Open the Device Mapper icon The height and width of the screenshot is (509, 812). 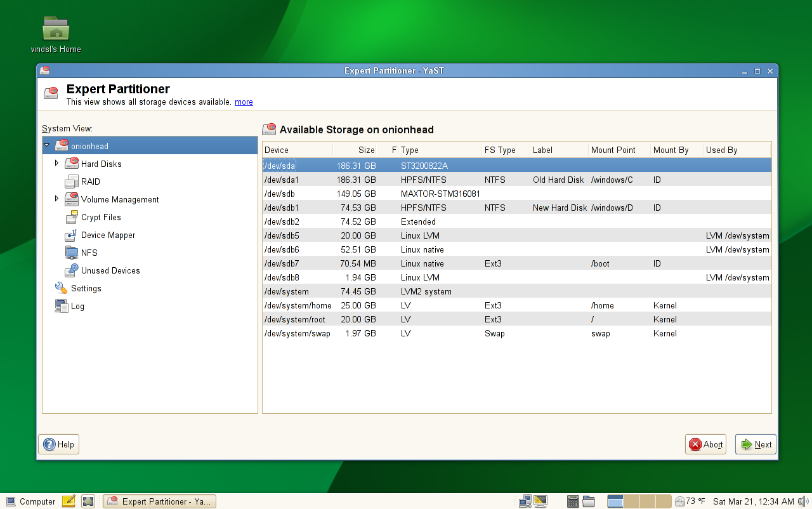coord(72,235)
